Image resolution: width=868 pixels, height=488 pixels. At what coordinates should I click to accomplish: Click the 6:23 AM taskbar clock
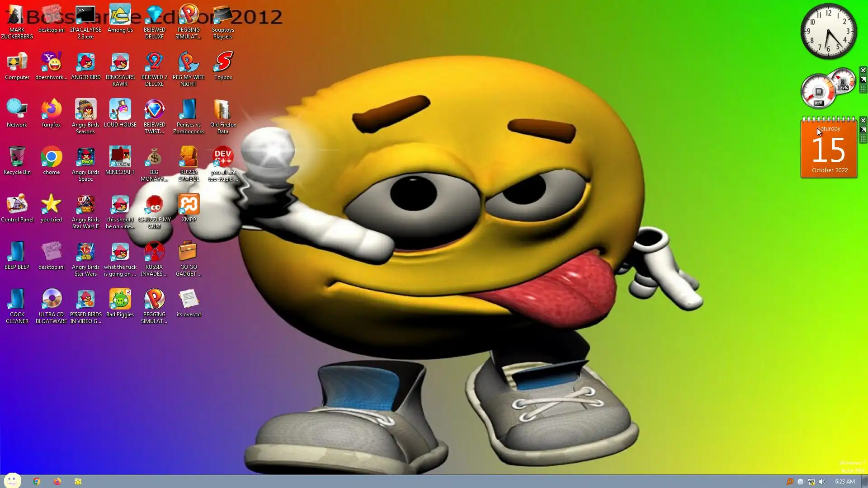tap(844, 482)
